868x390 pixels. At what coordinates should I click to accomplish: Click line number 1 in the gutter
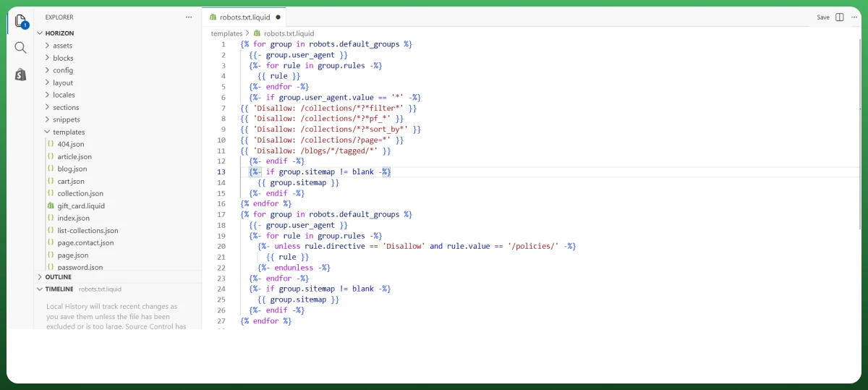point(224,44)
